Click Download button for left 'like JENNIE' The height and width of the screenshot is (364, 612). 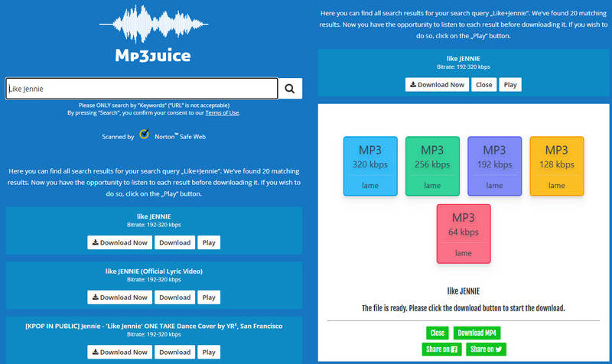(175, 242)
